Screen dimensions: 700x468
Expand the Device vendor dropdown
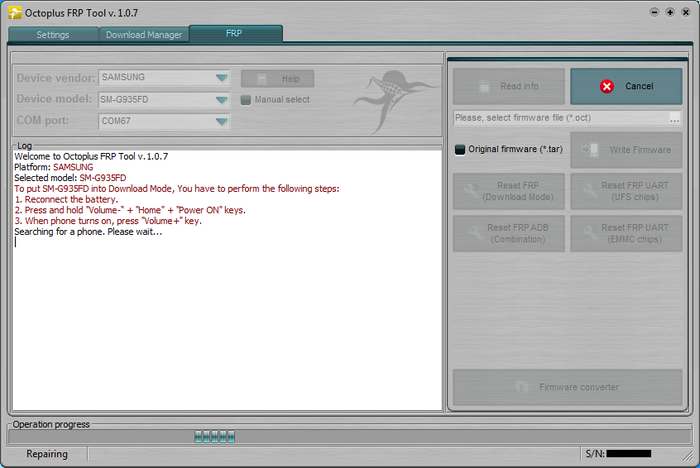[x=221, y=78]
